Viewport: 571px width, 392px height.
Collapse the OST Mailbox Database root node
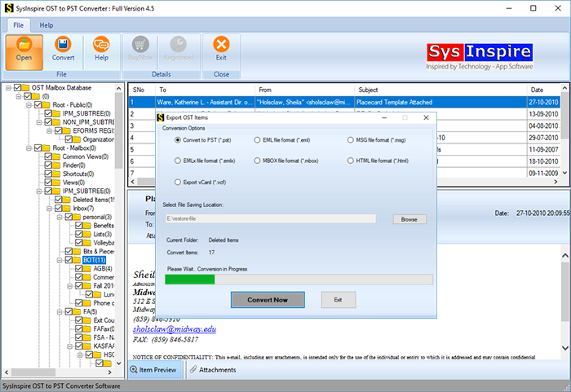[8, 88]
